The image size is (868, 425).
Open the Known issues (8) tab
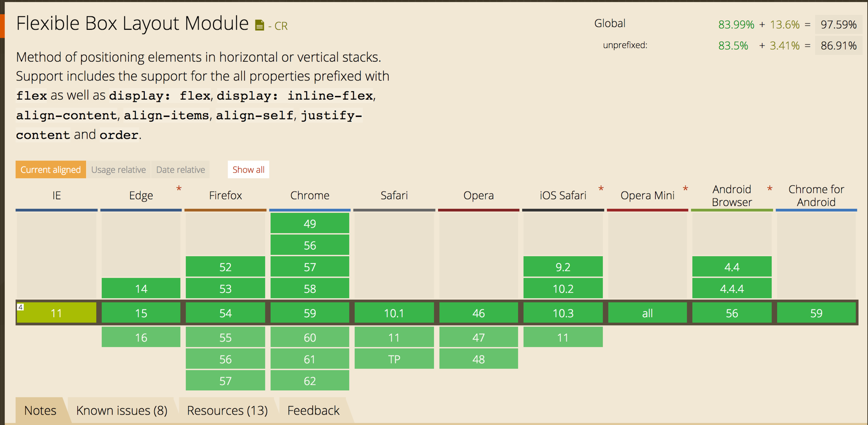(x=122, y=410)
